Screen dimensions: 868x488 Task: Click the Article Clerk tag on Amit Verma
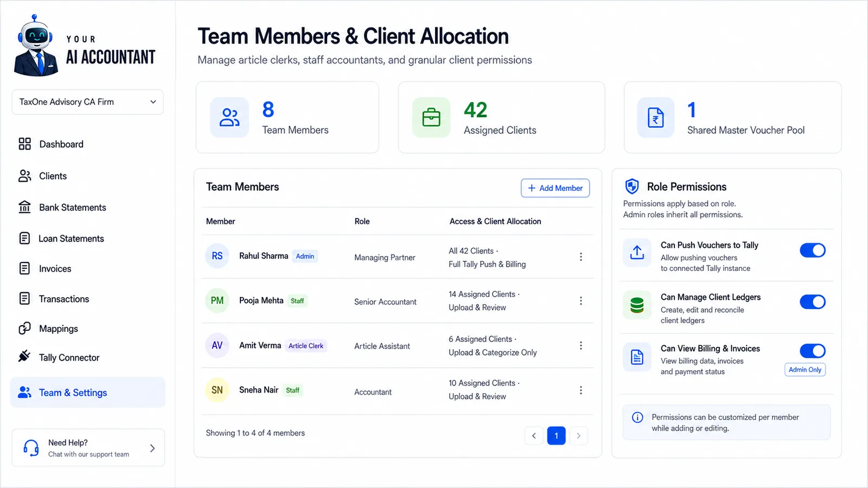pos(306,346)
